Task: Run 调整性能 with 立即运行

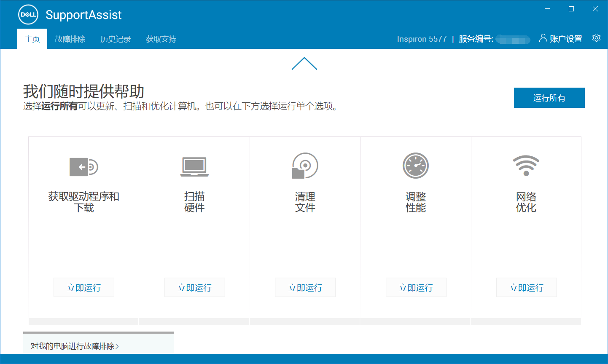Action: (x=416, y=287)
